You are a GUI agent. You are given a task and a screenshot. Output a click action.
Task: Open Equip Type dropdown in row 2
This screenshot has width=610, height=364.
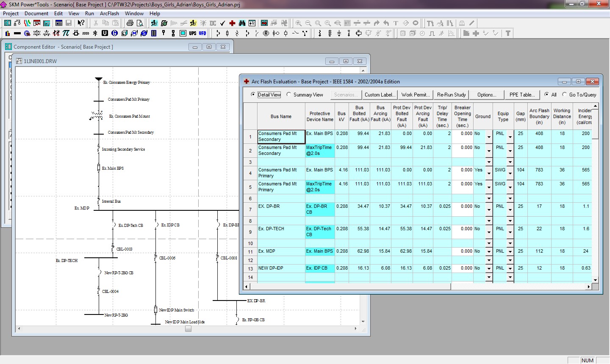pyautogui.click(x=510, y=151)
